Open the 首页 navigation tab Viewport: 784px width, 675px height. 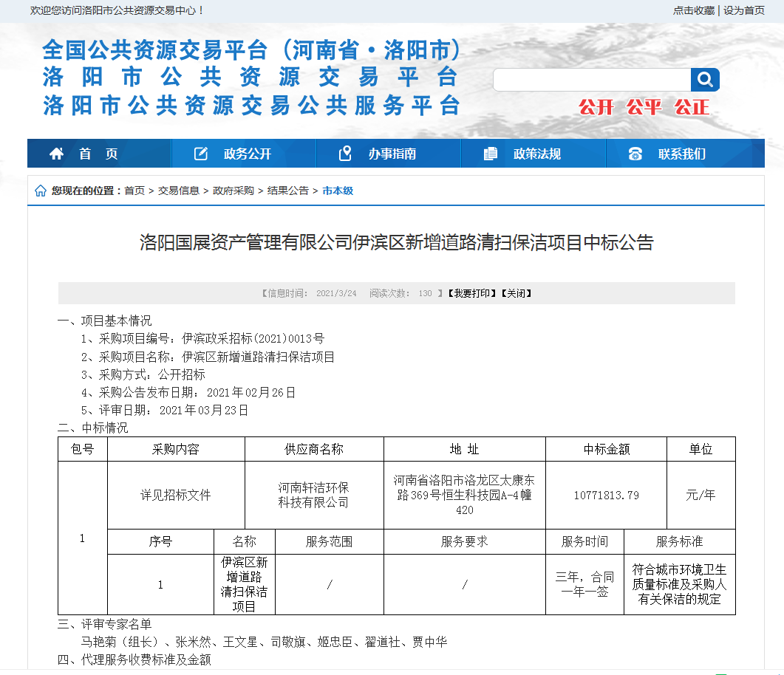point(98,154)
